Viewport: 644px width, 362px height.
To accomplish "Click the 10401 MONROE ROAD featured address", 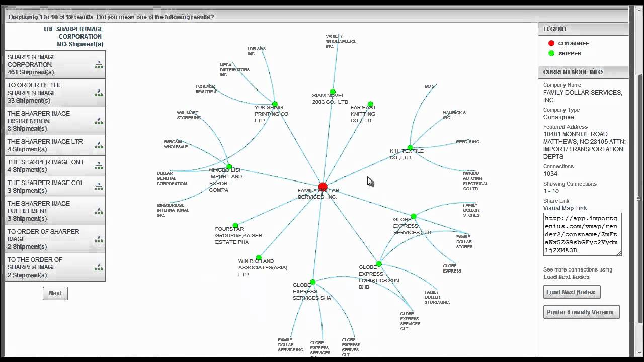I will (584, 145).
